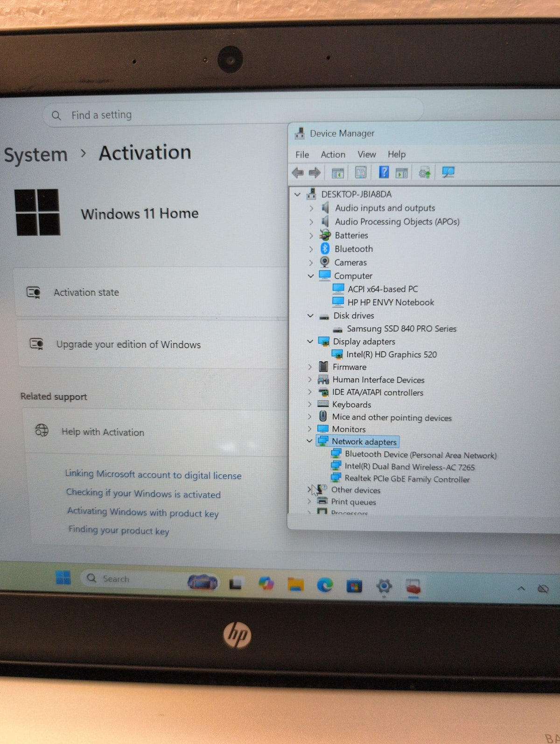Screen dimensions: 560x744
Task: Open the Properties sheet toolbar icon
Action: point(360,172)
